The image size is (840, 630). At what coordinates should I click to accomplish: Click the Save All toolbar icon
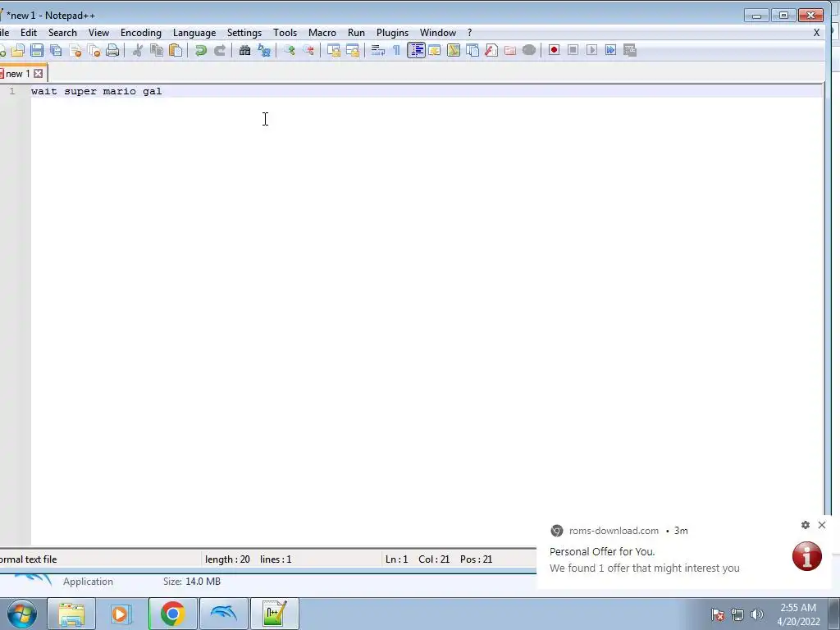[x=56, y=50]
